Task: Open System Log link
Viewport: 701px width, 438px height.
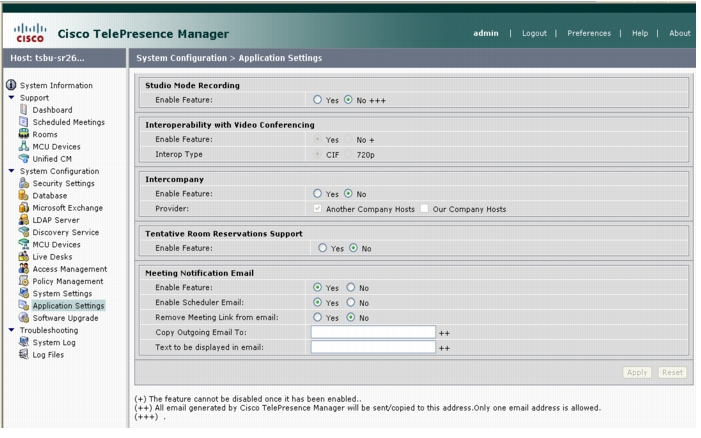Action: pyautogui.click(x=54, y=342)
